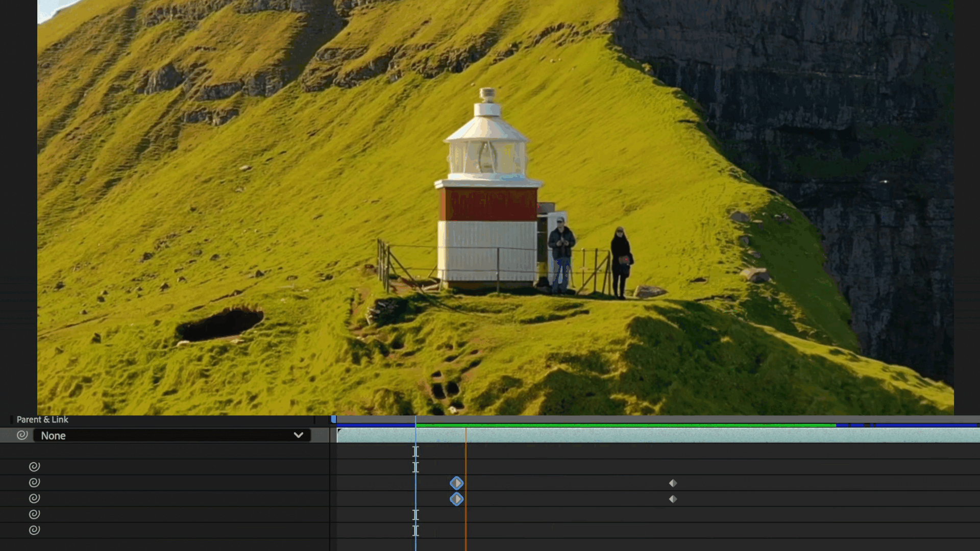Click the first property pick whip spiral
The image size is (980, 551).
[x=34, y=467]
